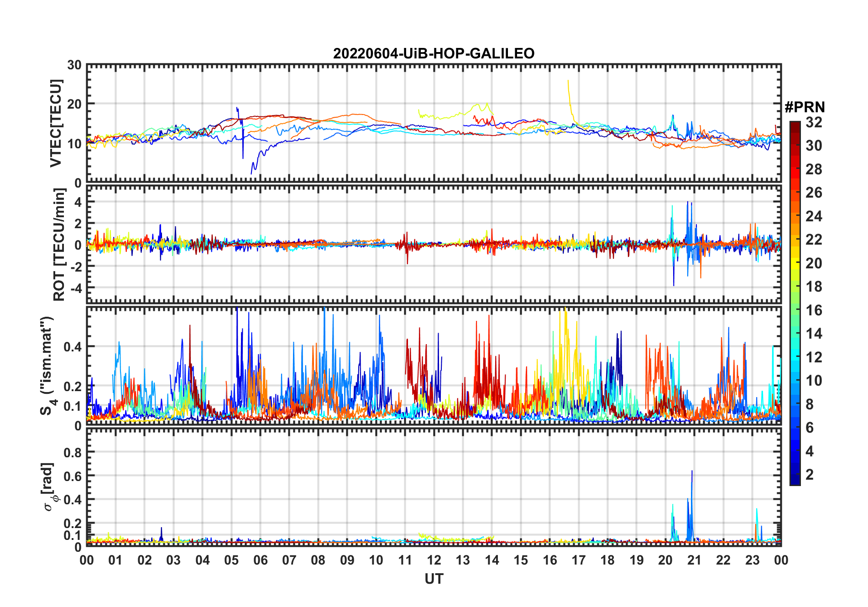This screenshot has height=607, width=868.
Task: Click the 06 tick on the UT axis
Action: pyautogui.click(x=260, y=560)
